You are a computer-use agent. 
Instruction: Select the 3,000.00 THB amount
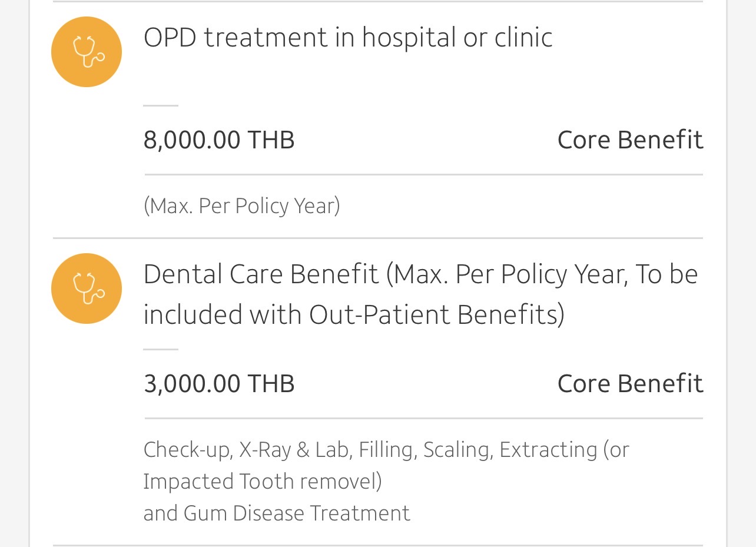tap(219, 383)
